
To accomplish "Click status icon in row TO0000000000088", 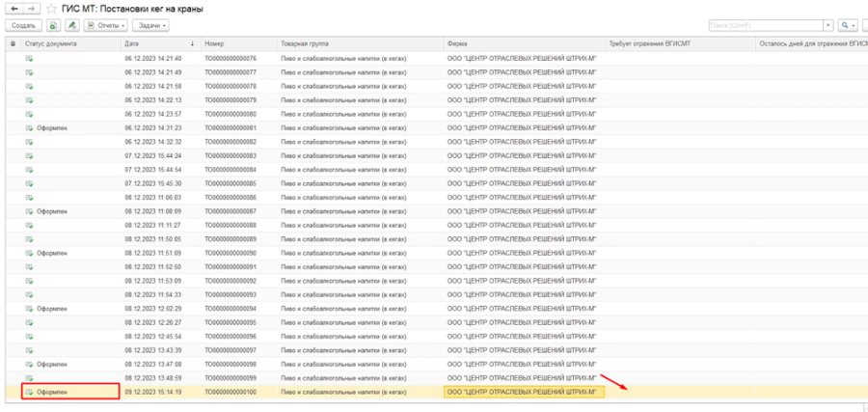I will pyautogui.click(x=29, y=225).
